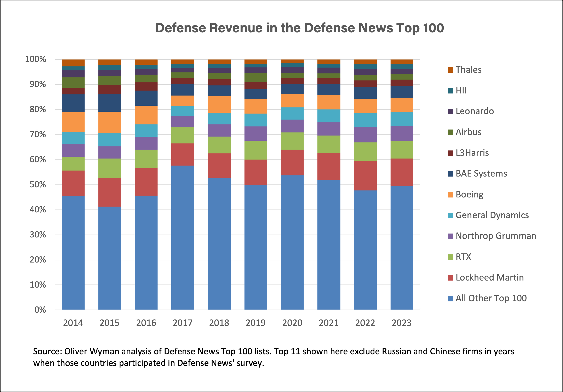Click the 2020 x-axis label
Screen dimensions: 563x392
coord(292,323)
